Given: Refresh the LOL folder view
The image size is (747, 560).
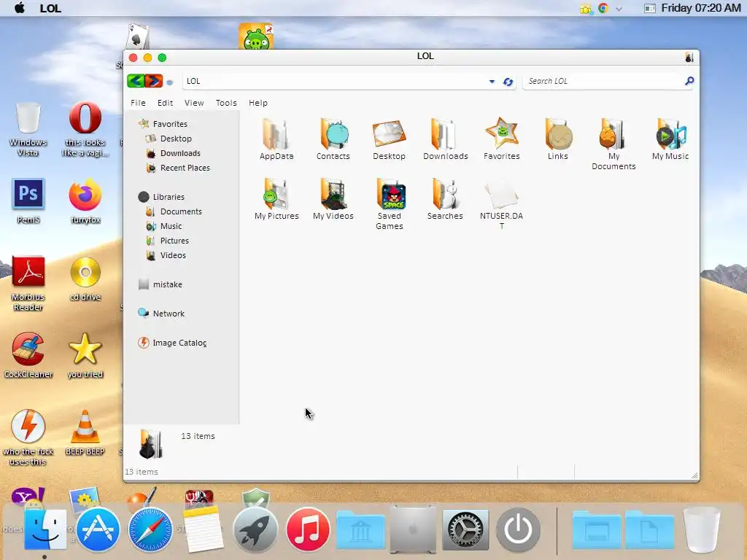Looking at the screenshot, I should click(x=508, y=82).
